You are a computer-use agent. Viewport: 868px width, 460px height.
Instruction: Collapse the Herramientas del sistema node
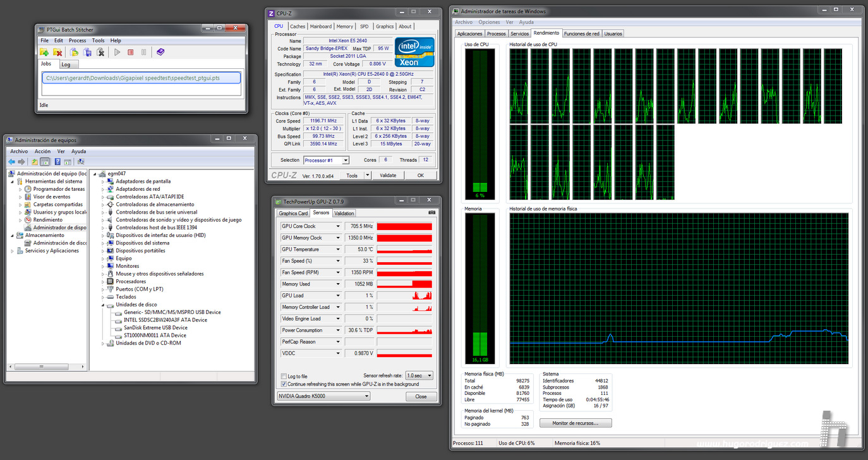click(12, 181)
